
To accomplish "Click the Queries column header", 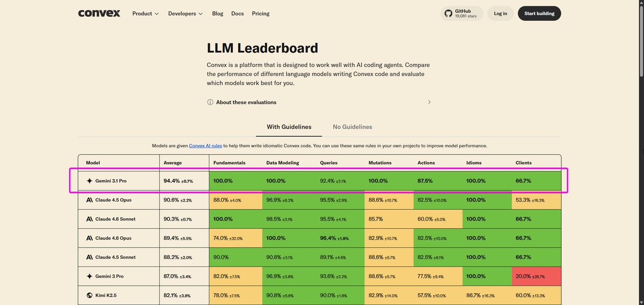I will (x=328, y=162).
